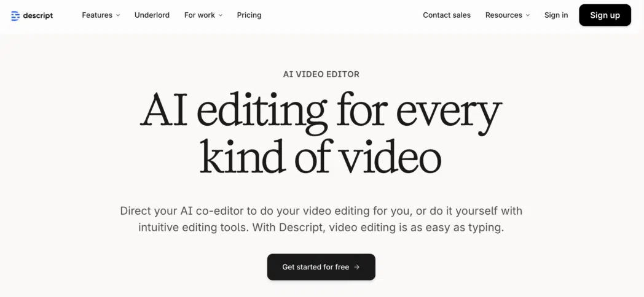Click the AI VIDEO EDITOR label
Viewport: 644px width, 297px height.
click(x=321, y=75)
